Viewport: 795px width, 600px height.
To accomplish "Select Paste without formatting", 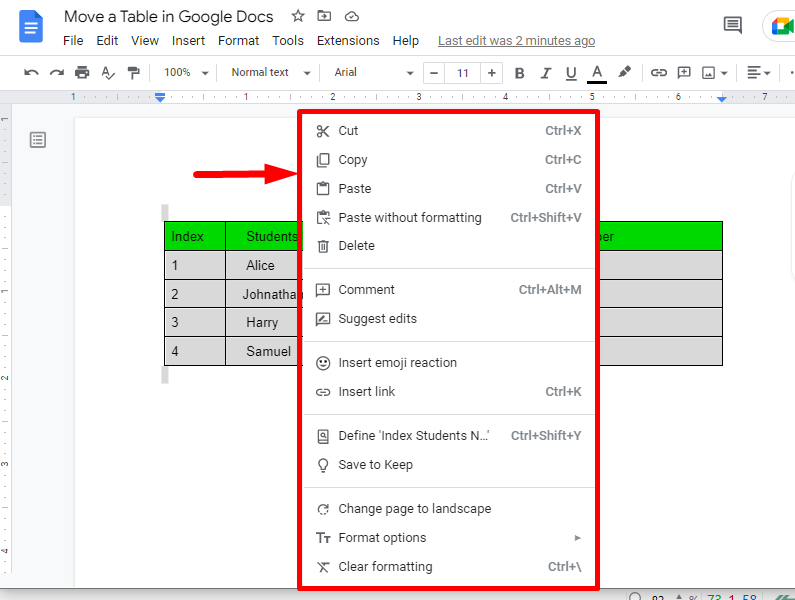I will (449, 218).
